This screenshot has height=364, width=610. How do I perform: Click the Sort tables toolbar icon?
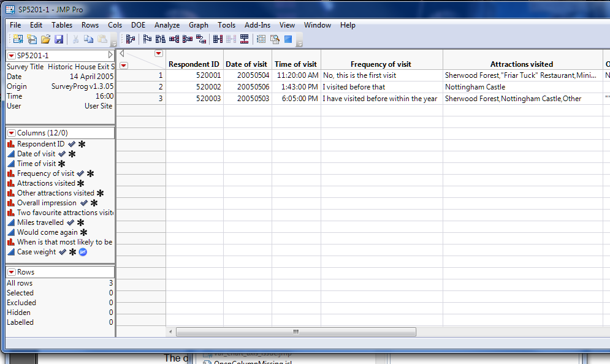(x=160, y=39)
